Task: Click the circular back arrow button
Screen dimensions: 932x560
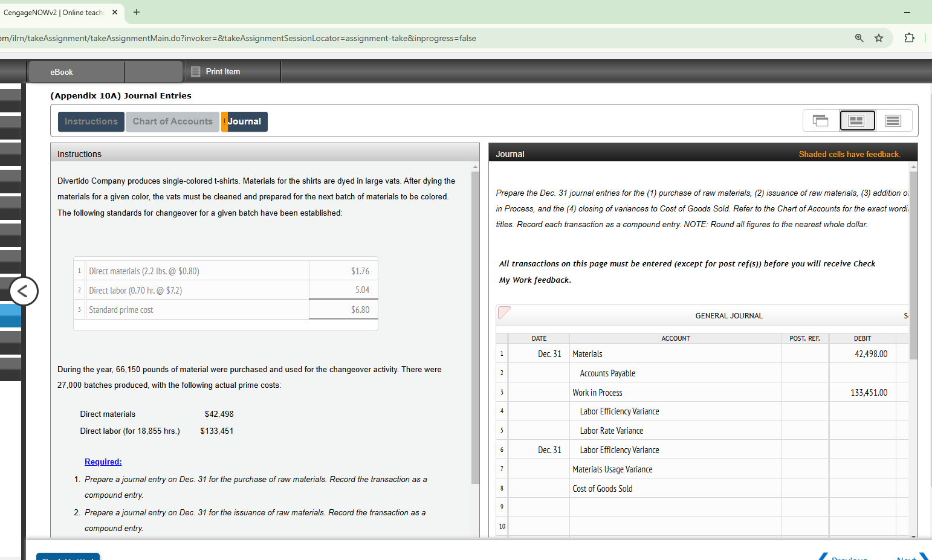Action: 24,291
